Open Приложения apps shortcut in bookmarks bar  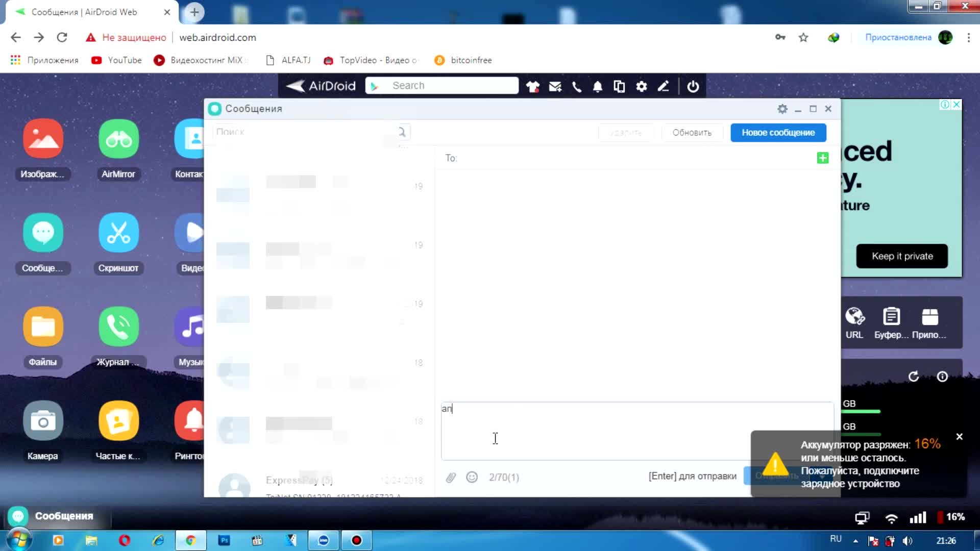(44, 60)
